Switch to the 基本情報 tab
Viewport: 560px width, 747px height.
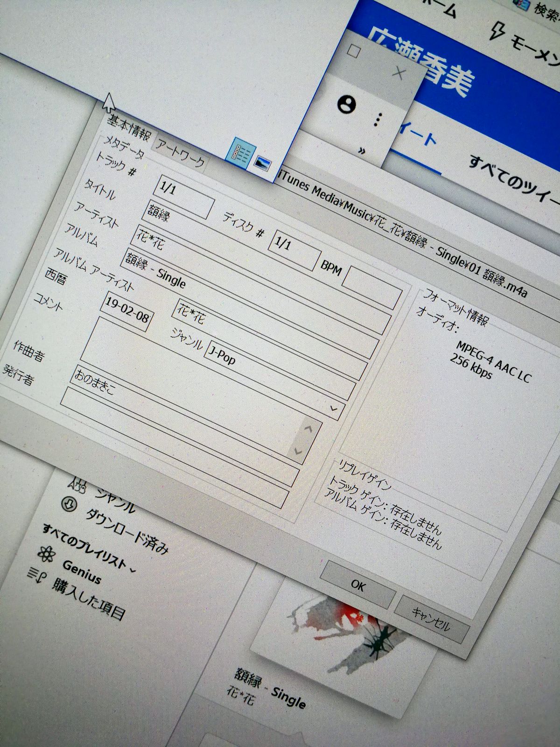(x=130, y=127)
